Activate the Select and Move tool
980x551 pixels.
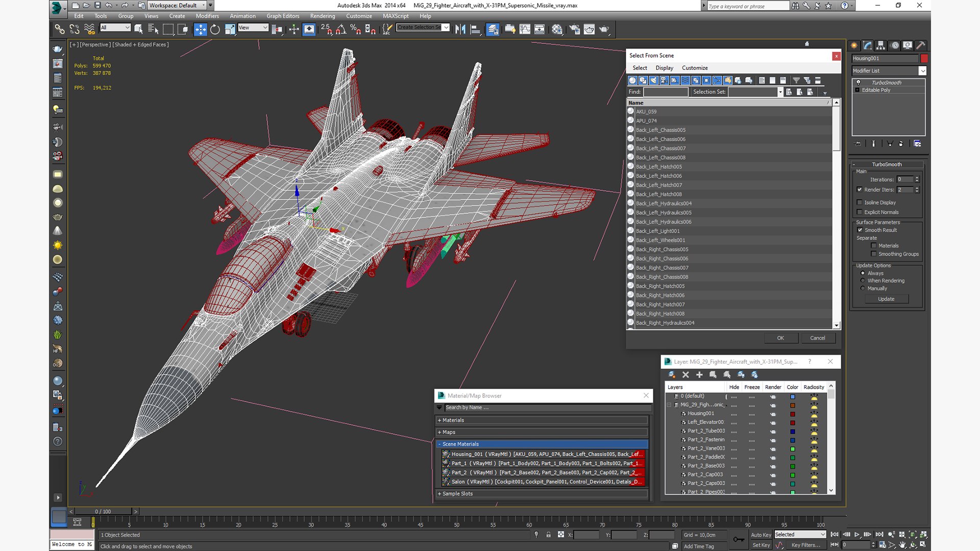click(200, 29)
